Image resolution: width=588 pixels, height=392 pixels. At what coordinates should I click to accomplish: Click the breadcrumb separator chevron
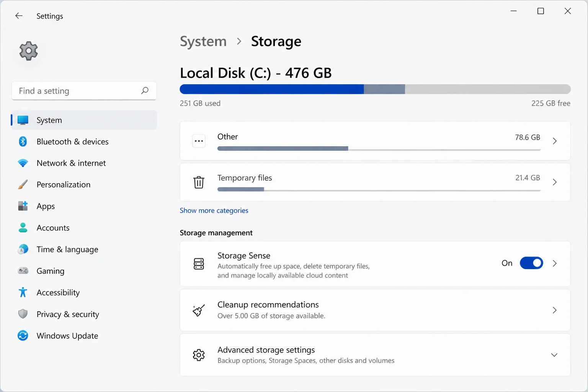point(239,41)
